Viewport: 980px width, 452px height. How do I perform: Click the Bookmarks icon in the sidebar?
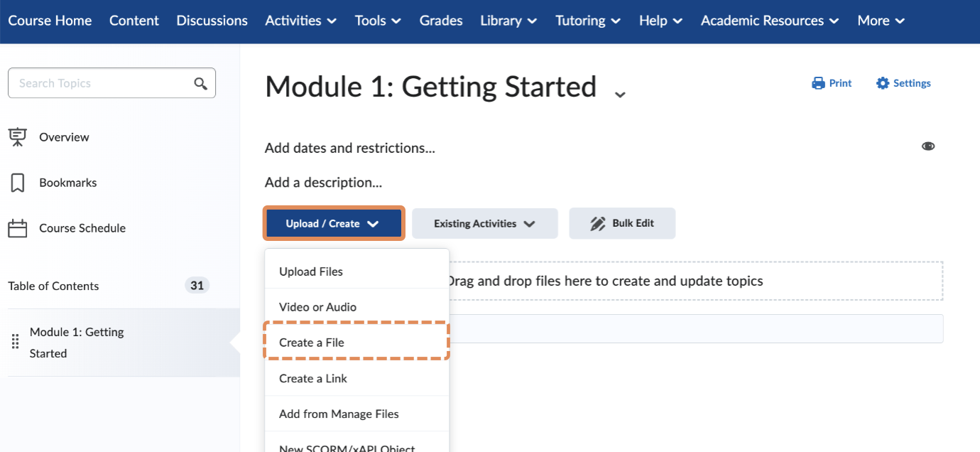click(16, 182)
